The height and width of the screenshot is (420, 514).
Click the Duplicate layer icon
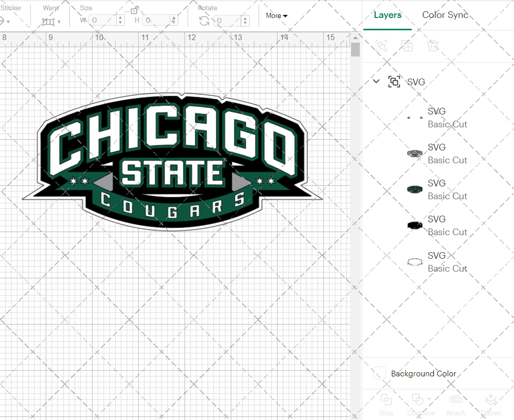tap(408, 46)
